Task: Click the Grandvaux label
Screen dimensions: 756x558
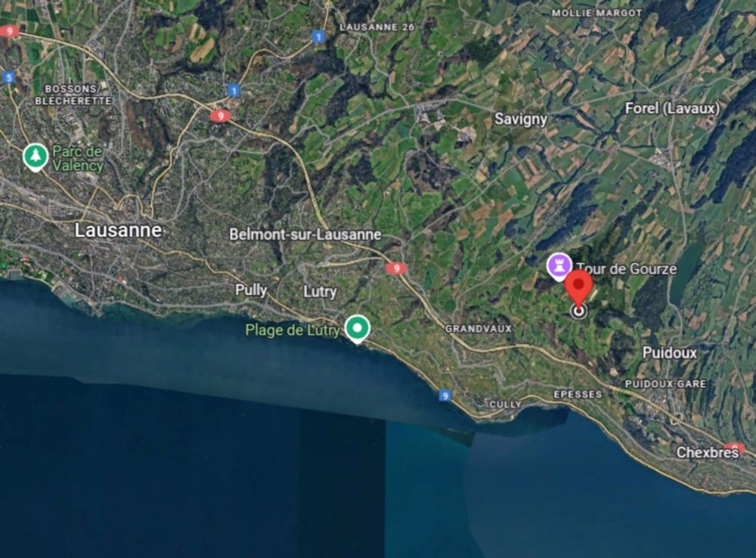Action: 479,329
